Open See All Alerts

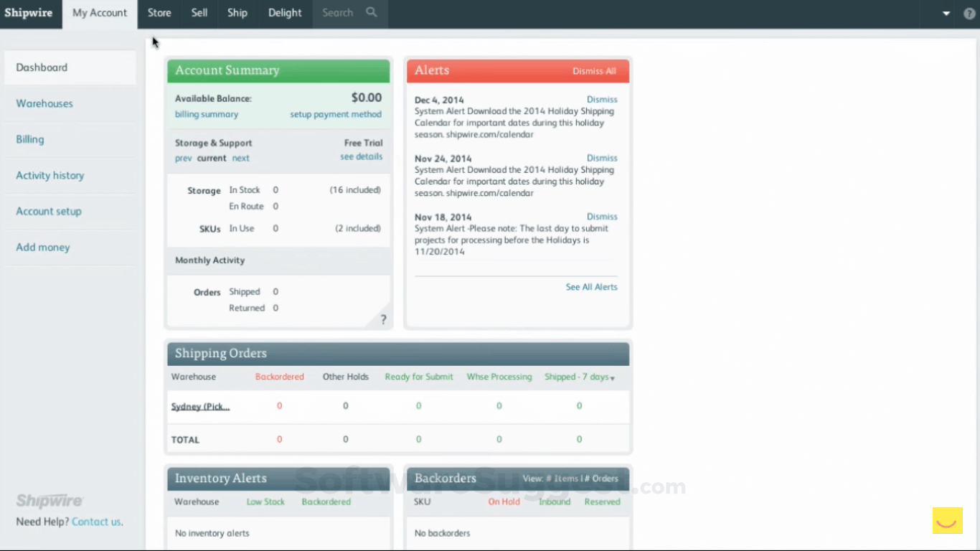[591, 286]
